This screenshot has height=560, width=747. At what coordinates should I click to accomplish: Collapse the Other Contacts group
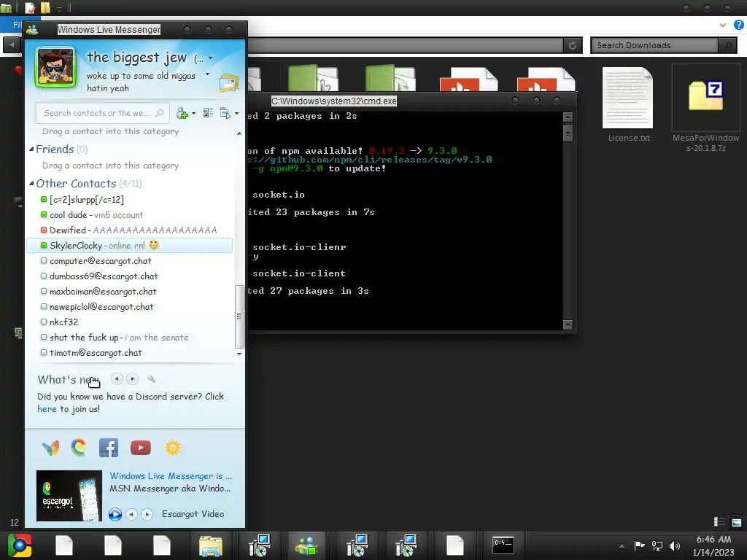pos(31,183)
